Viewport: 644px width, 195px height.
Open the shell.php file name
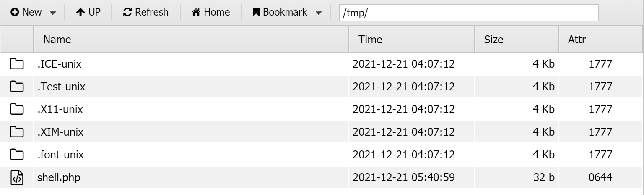click(59, 178)
